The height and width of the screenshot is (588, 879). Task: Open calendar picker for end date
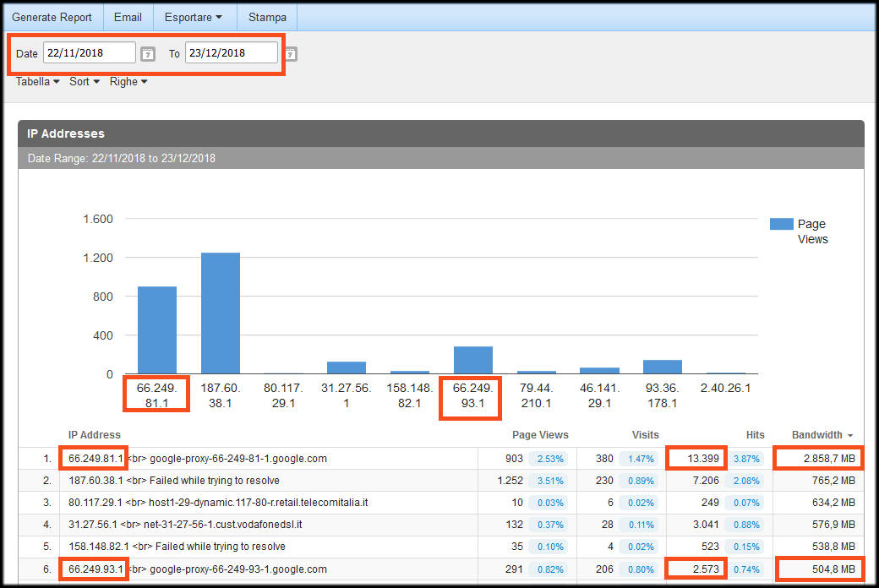[291, 54]
